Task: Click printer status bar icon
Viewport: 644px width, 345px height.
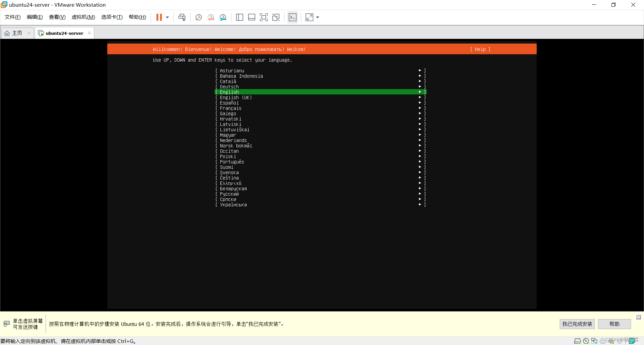Action: [603, 341]
